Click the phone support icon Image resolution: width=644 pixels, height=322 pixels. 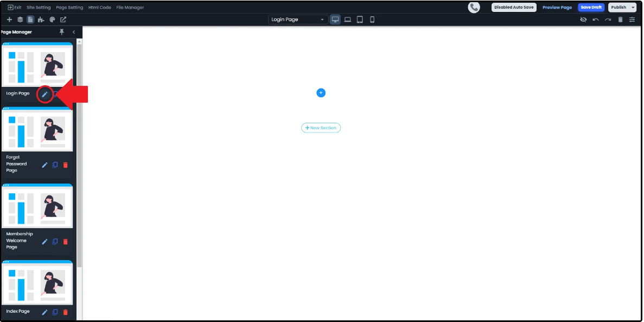(474, 7)
